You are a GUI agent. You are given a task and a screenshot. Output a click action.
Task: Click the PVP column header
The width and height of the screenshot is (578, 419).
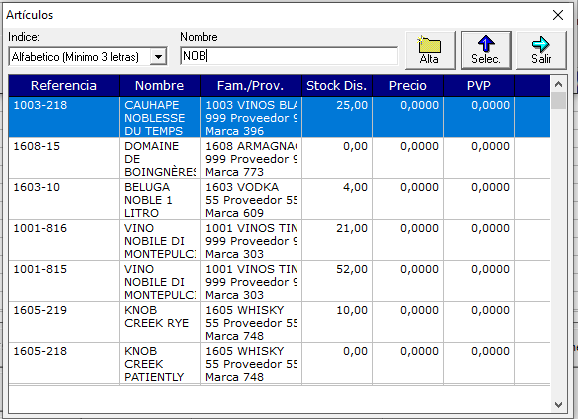click(x=479, y=85)
